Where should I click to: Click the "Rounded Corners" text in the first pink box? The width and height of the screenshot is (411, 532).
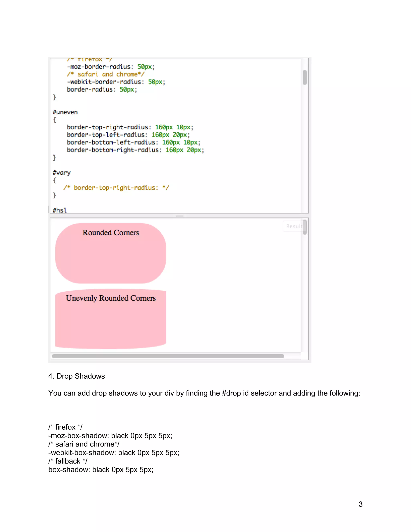[x=111, y=233]
